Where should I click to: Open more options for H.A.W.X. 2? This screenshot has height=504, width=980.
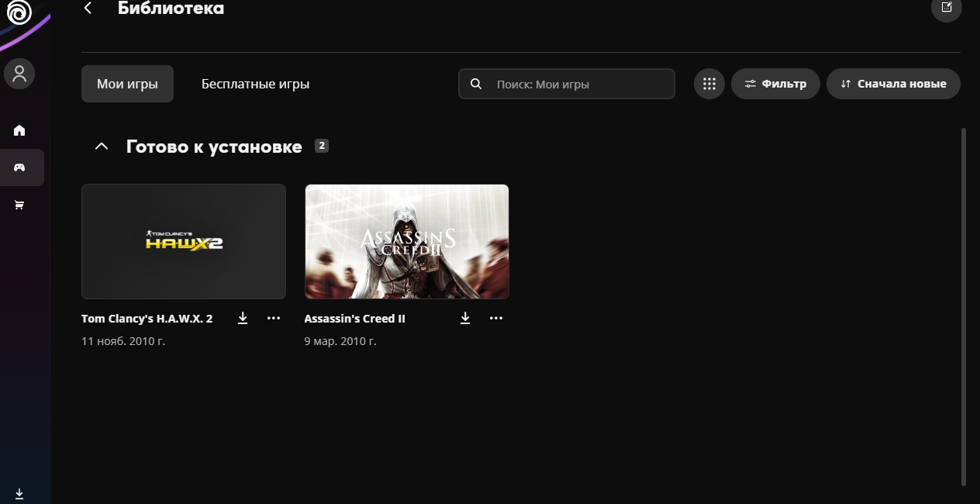[x=274, y=318]
